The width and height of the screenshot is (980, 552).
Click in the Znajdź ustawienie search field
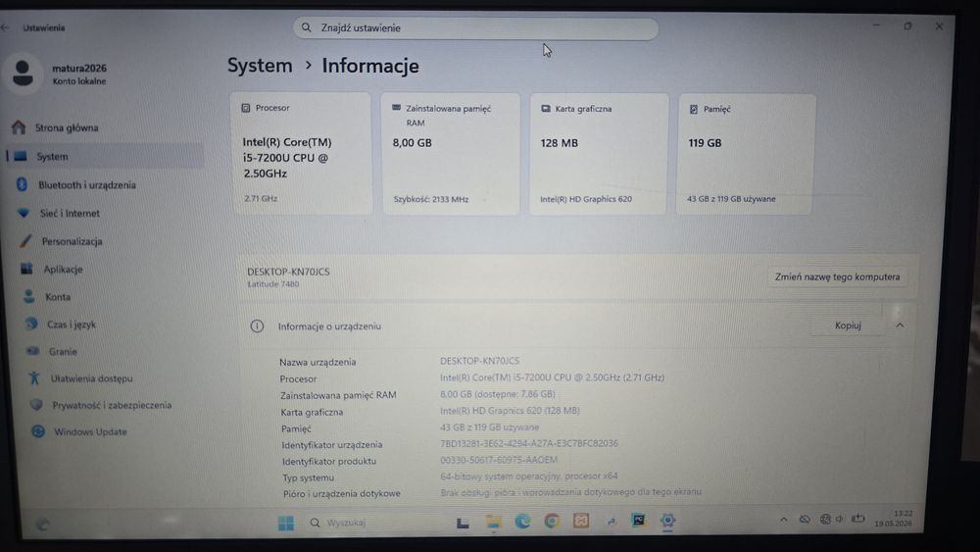[x=475, y=28]
